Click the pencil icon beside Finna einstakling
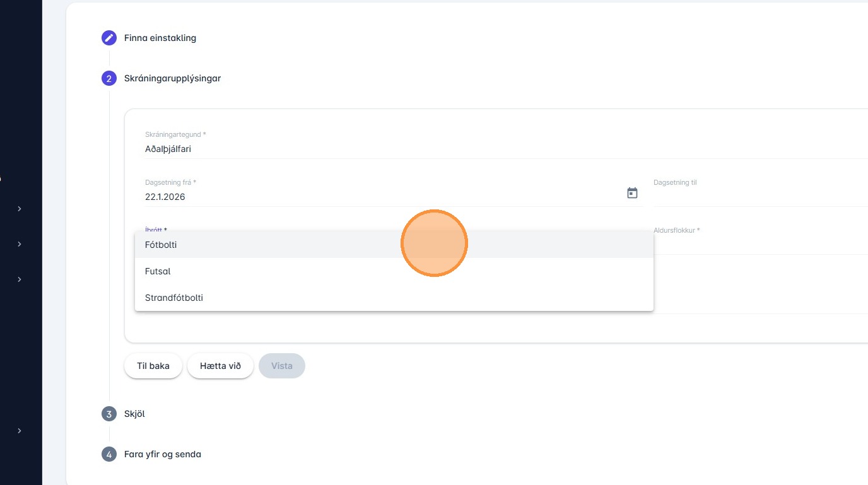 [109, 38]
